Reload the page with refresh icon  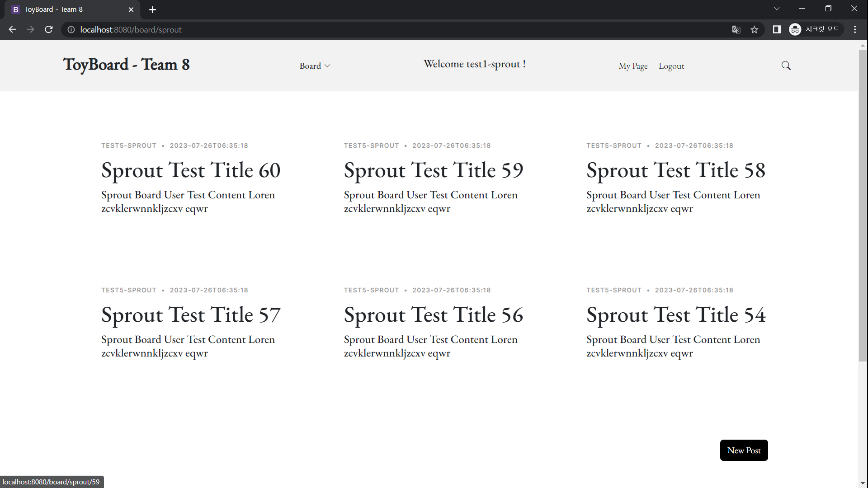(x=49, y=29)
